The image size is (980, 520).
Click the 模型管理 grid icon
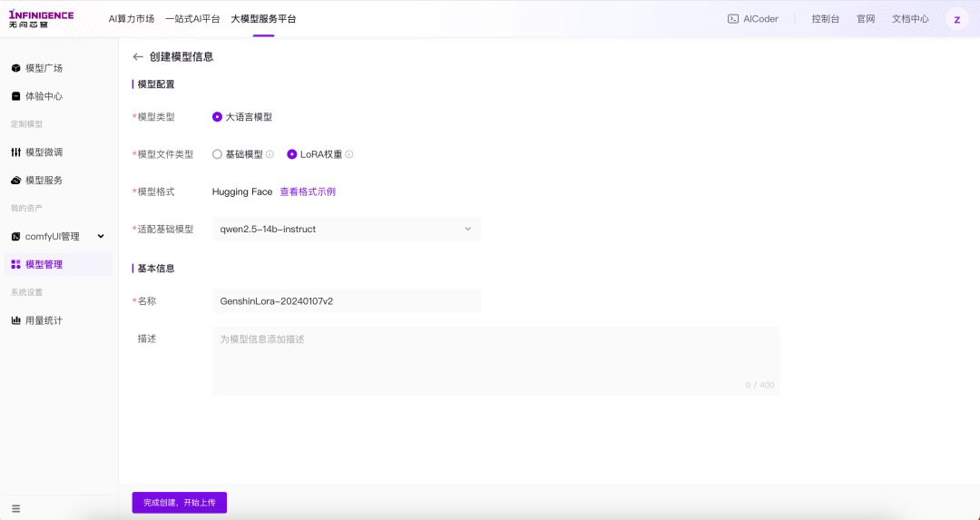point(16,264)
